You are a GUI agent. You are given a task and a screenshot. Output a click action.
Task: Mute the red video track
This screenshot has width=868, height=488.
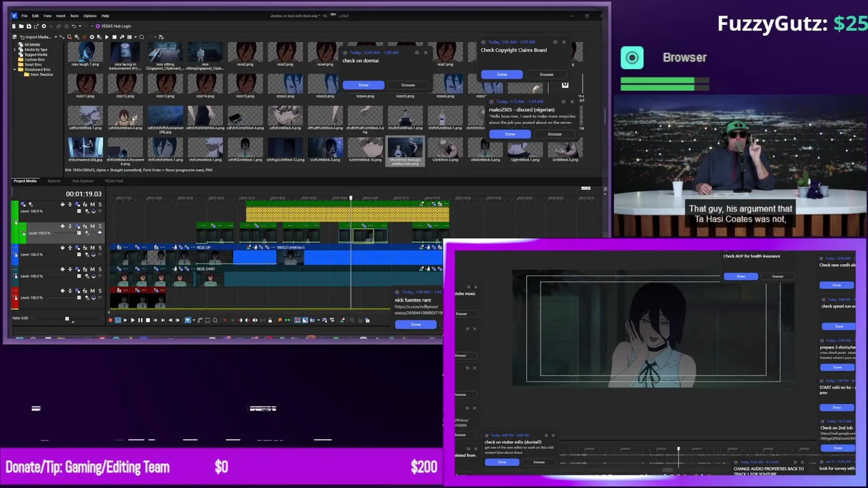click(x=92, y=291)
